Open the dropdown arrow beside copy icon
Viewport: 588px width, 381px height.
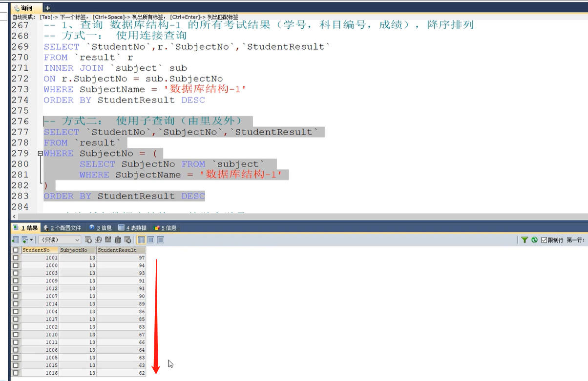[x=31, y=240]
